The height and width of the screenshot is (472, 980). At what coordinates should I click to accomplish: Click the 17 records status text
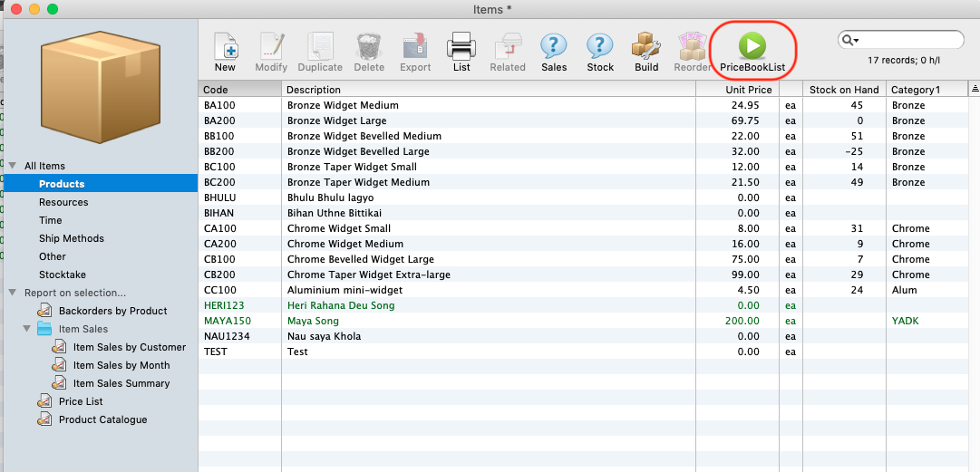[903, 61]
